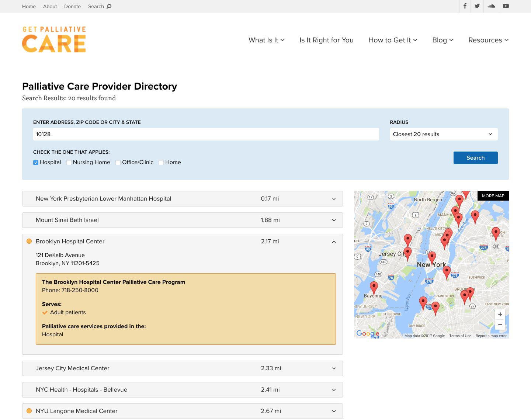This screenshot has height=420, width=531.
Task: Open the SoundCloud social icon
Action: click(x=491, y=6)
